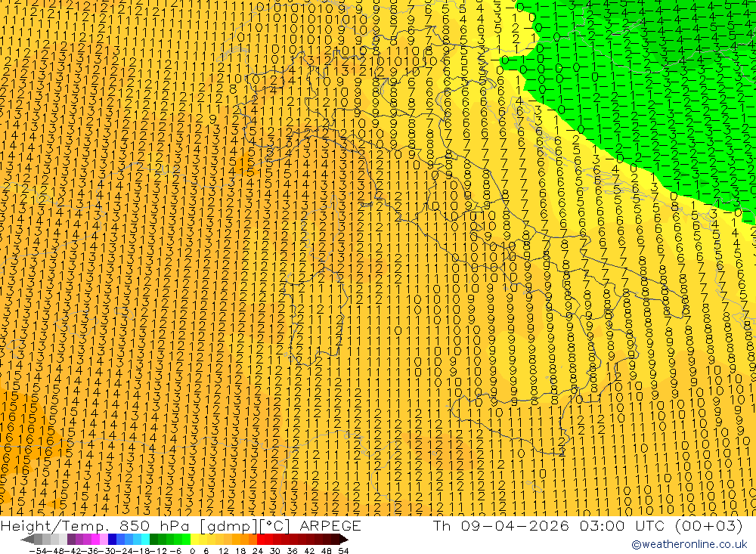The width and height of the screenshot is (756, 554).
Task: Click the '54' legend scale value
Action: point(343,551)
